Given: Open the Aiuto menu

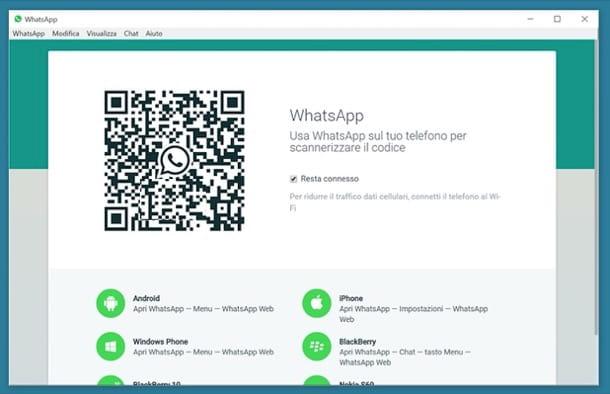Looking at the screenshot, I should [154, 33].
